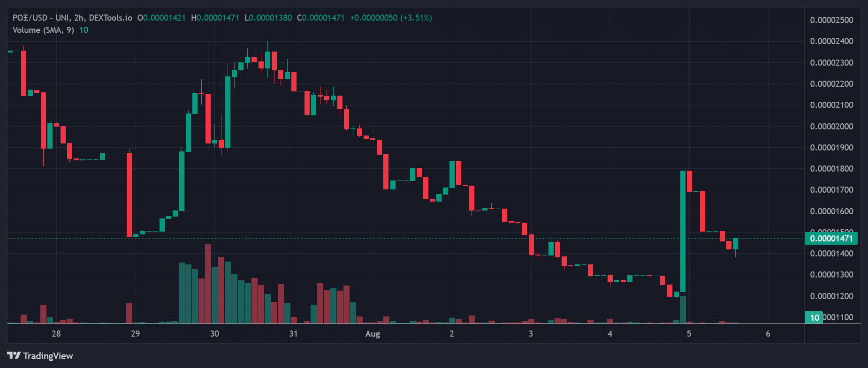Click date label 5 on time axis
This screenshot has height=368, width=868.
click(689, 334)
